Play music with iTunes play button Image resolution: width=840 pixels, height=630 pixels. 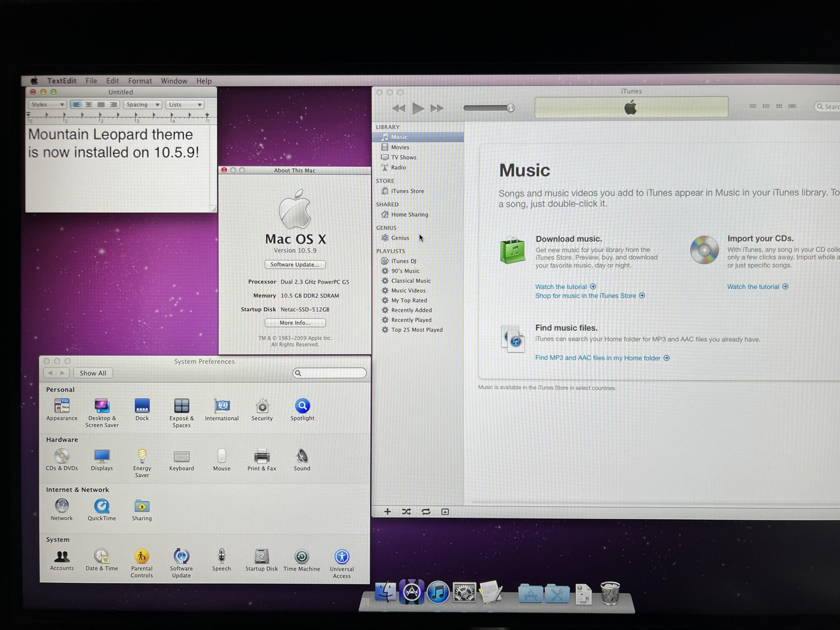pos(418,108)
